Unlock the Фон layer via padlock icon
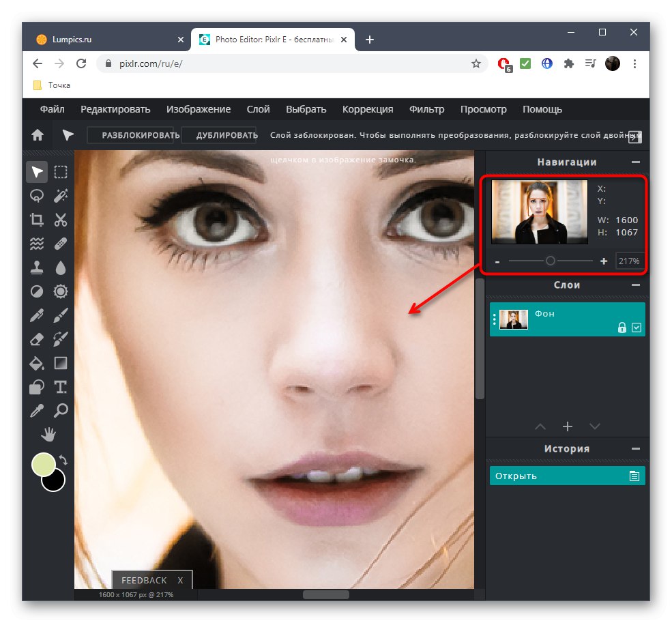This screenshot has width=672, height=623. coord(622,328)
